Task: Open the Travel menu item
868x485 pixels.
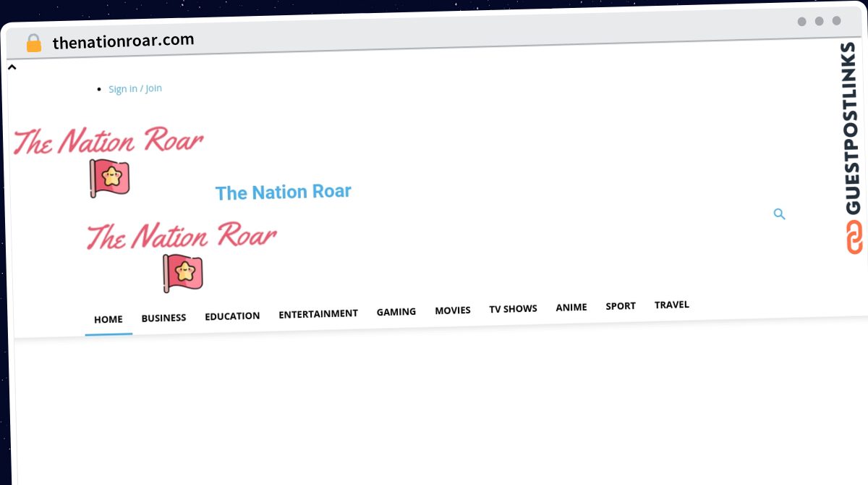Action: 672,305
